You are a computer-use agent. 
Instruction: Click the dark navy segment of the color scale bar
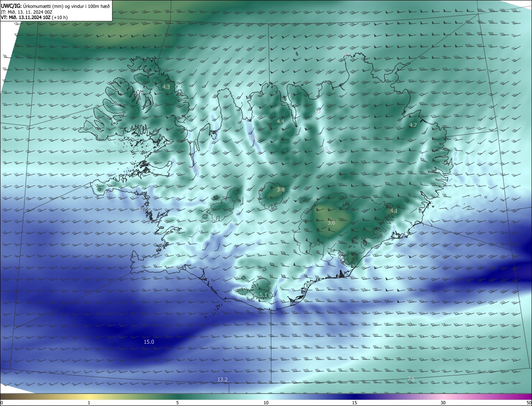[355, 397]
